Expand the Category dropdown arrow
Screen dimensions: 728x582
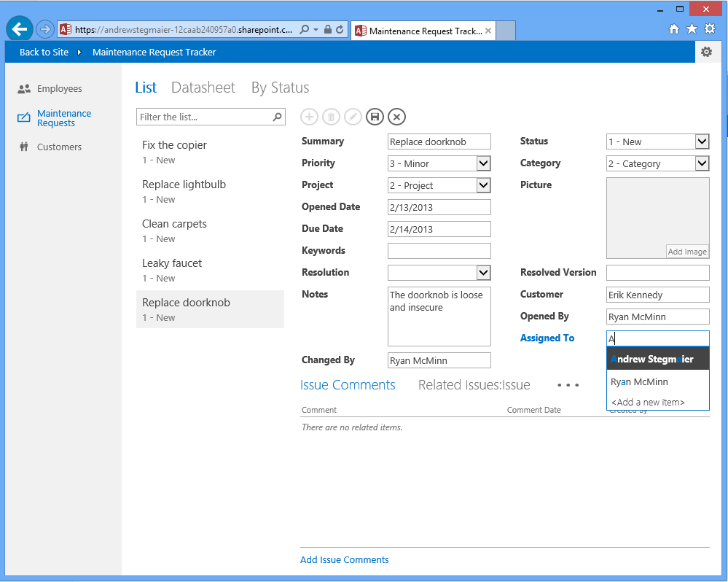(702, 163)
